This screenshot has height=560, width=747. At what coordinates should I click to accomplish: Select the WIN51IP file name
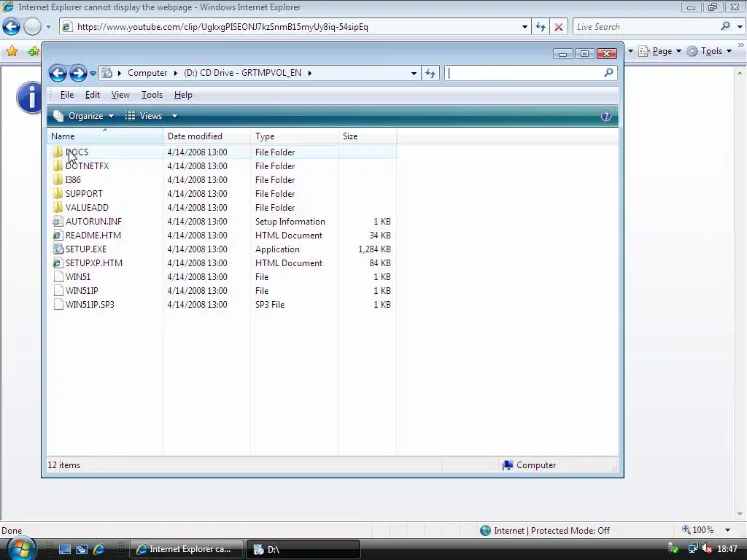pos(82,290)
